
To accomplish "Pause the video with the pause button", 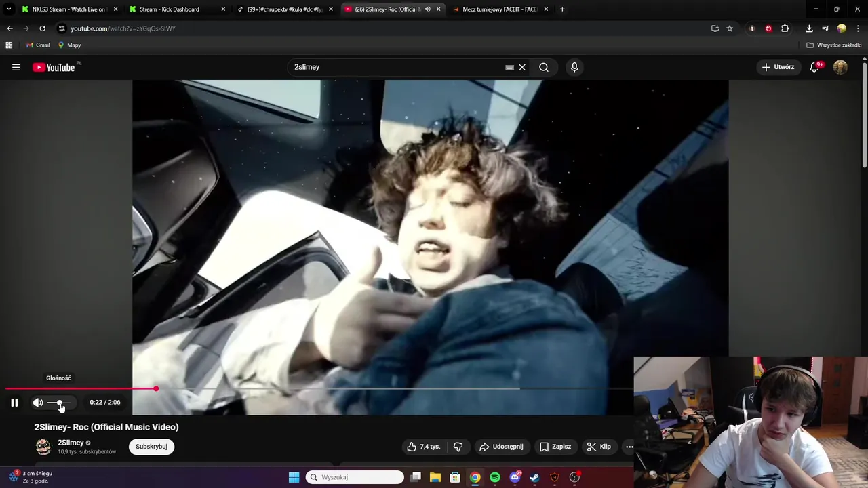I will click(14, 403).
